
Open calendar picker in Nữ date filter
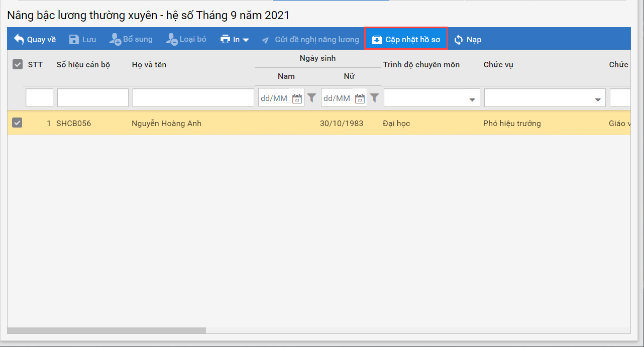click(x=360, y=98)
